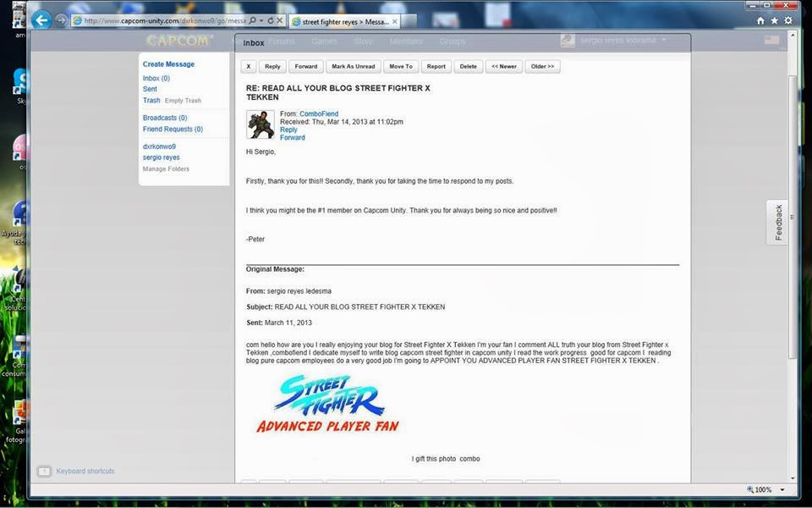This screenshot has width=812, height=508.
Task: Click the stop X icon in address bar
Action: click(280, 20)
